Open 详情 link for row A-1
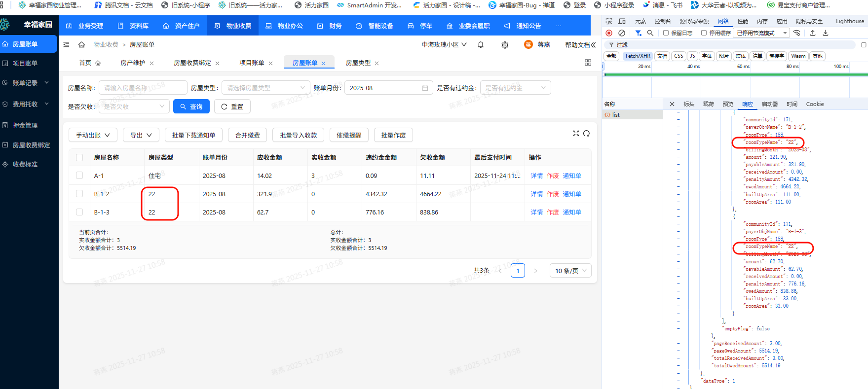Image resolution: width=868 pixels, height=389 pixels. pos(536,176)
